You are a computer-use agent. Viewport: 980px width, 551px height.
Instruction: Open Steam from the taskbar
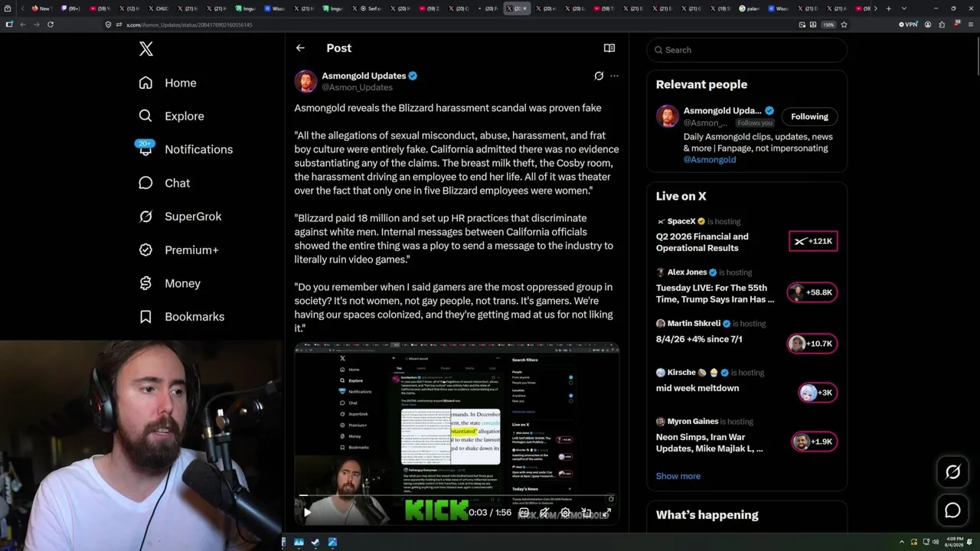315,543
